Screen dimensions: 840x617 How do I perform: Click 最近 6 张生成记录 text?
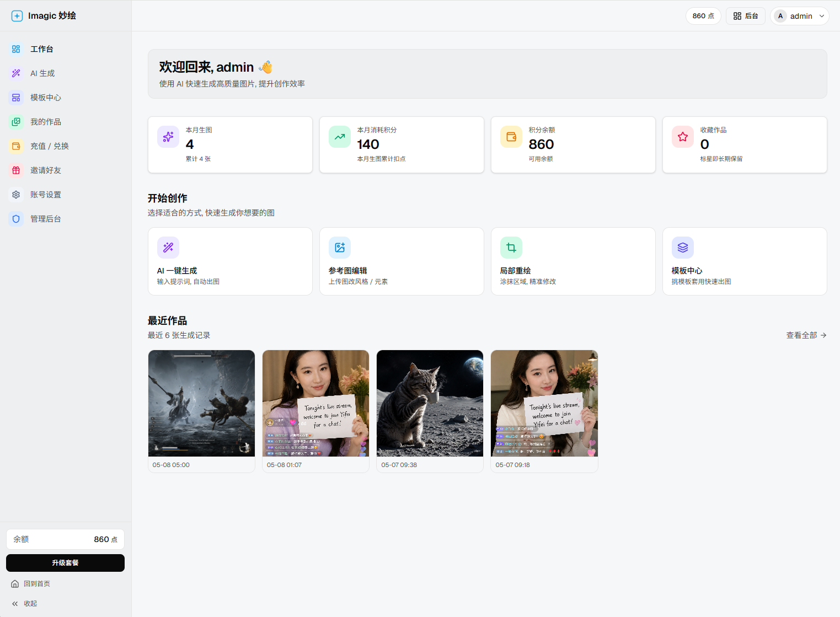[179, 335]
